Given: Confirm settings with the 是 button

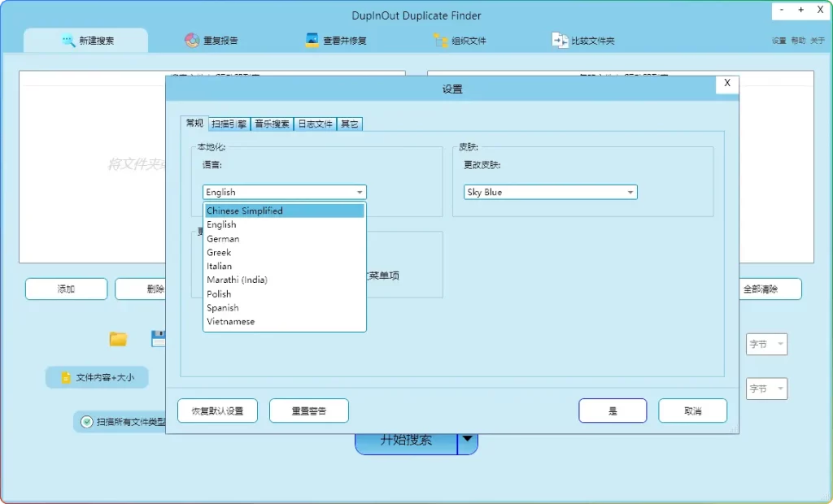Looking at the screenshot, I should 613,411.
